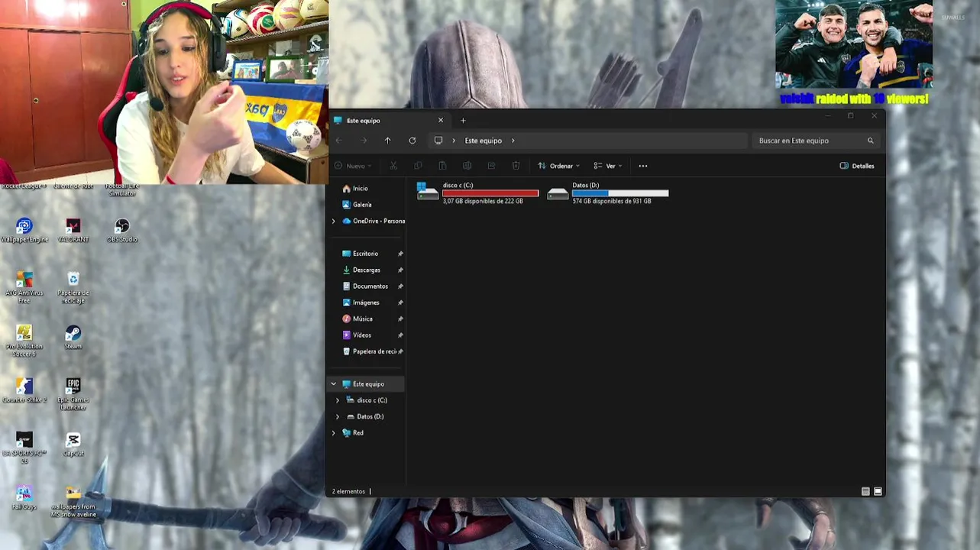Click the Explorer back arrow
The image size is (980, 550).
(x=339, y=141)
